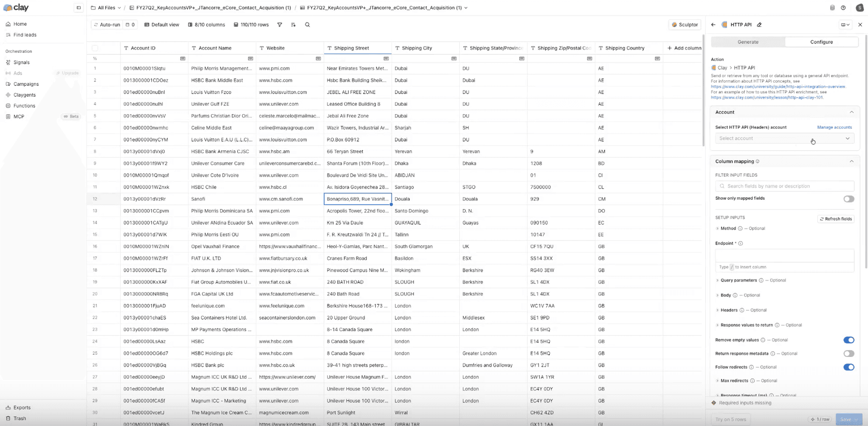Open Functions in sidebar
The height and width of the screenshot is (426, 868).
[x=24, y=105]
